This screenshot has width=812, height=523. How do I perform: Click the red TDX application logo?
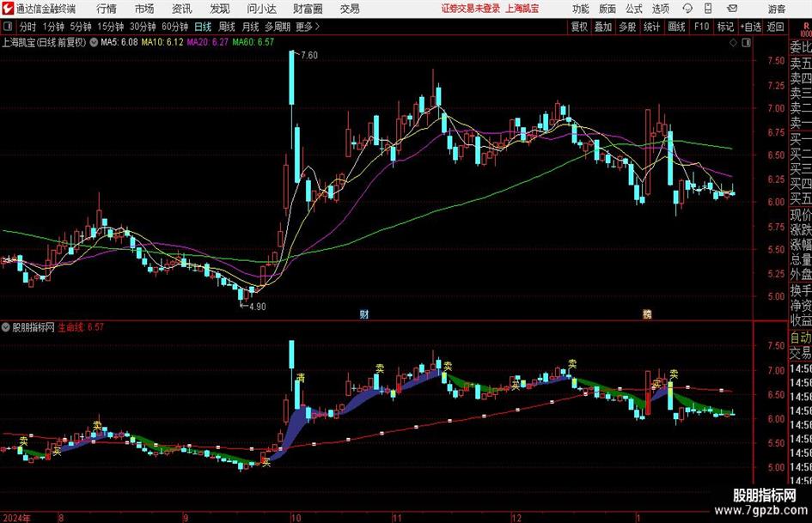(8, 9)
